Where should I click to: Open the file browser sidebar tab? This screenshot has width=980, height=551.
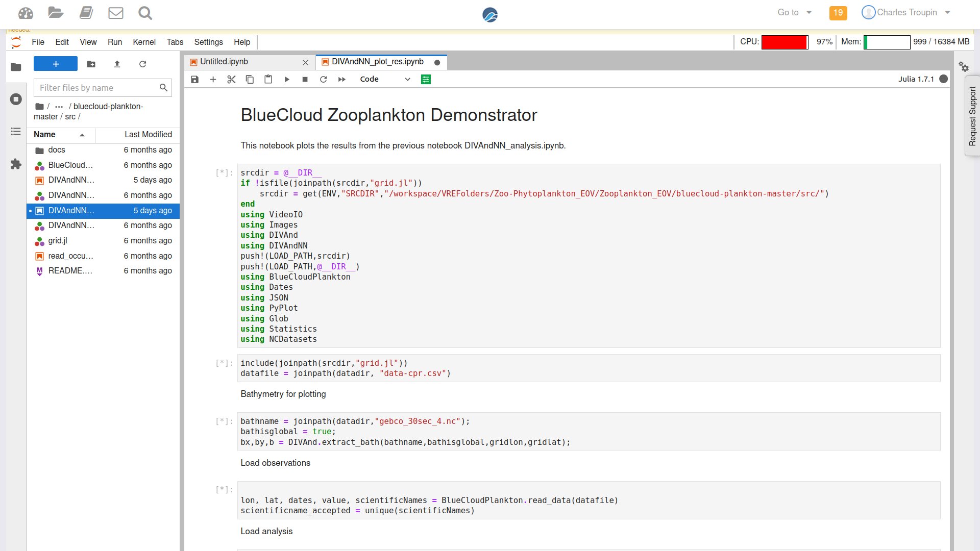16,67
